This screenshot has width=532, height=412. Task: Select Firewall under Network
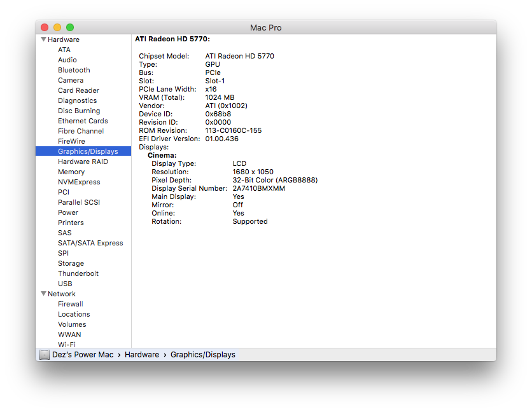point(70,304)
